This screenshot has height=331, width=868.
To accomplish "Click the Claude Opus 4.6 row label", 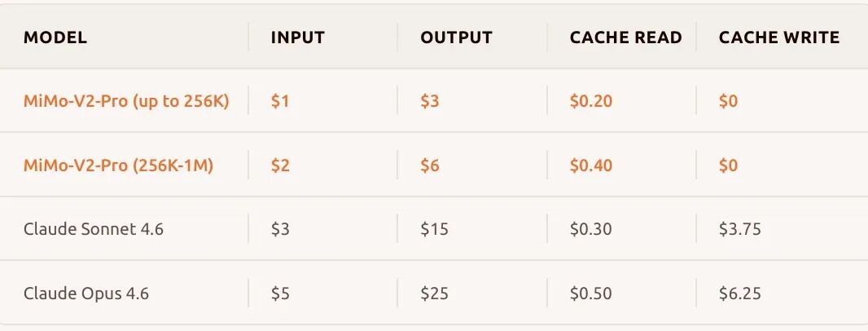I will [86, 293].
